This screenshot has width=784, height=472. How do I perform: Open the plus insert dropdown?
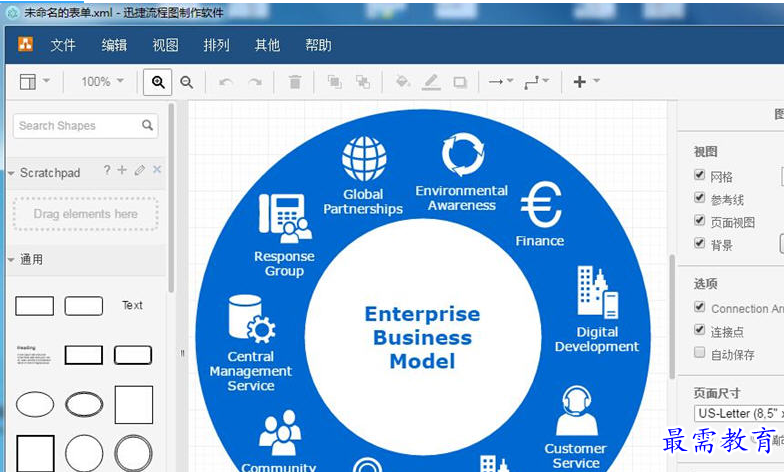pyautogui.click(x=586, y=82)
